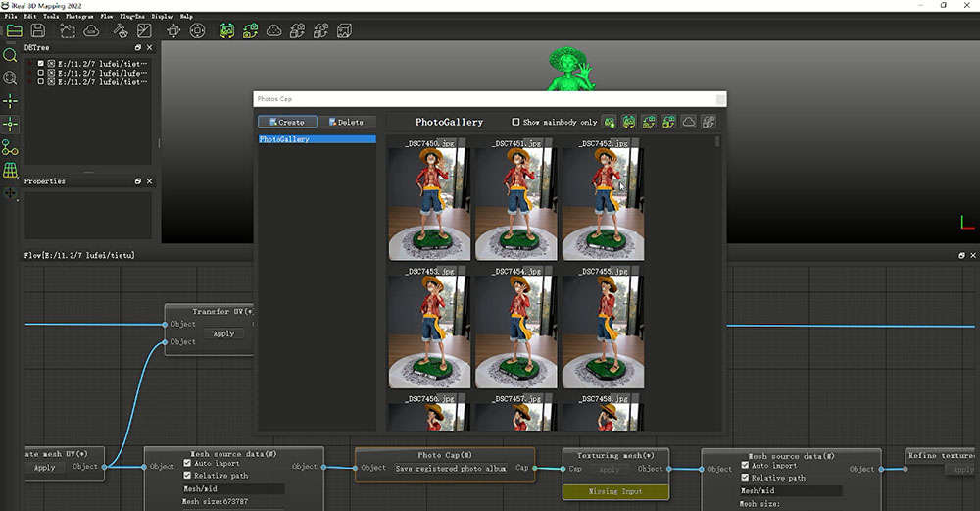The image size is (980, 511).
Task: Click the zoom magnifier icon in left sidebar
Action: tap(11, 55)
